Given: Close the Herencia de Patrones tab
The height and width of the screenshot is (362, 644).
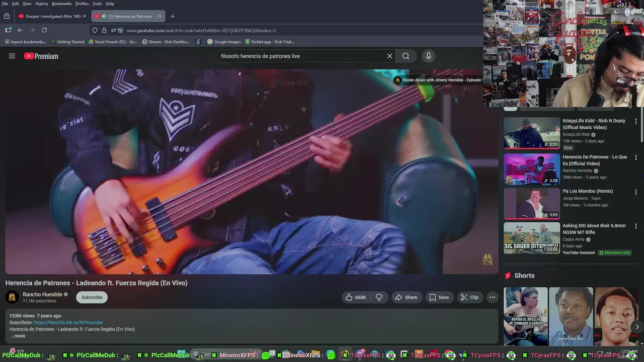Looking at the screenshot, I should 160,16.
